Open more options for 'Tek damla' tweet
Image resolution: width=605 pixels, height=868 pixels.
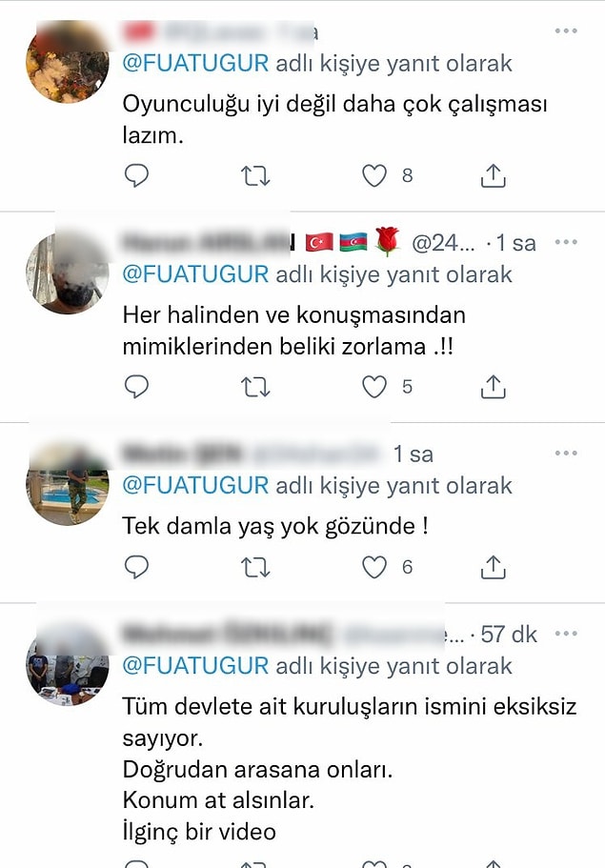(x=566, y=453)
